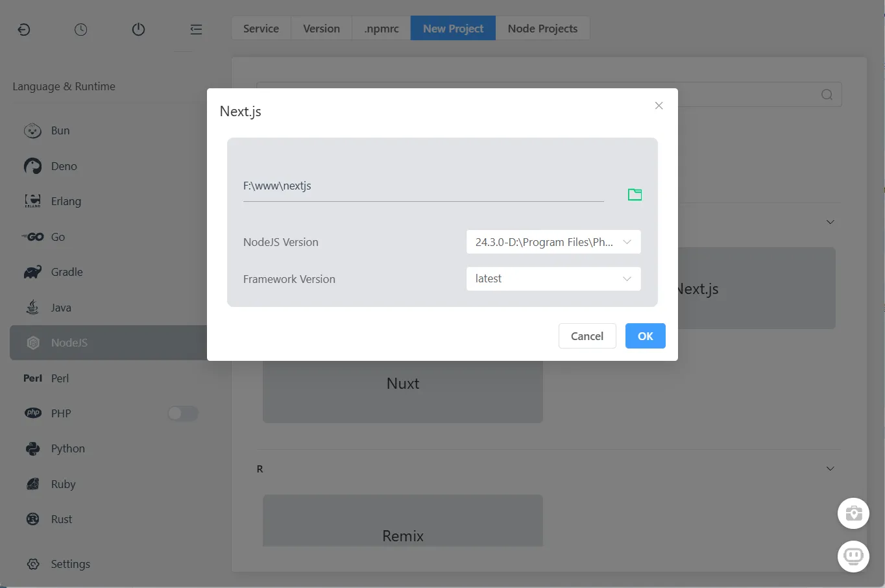Open Settings in the sidebar

(x=70, y=564)
